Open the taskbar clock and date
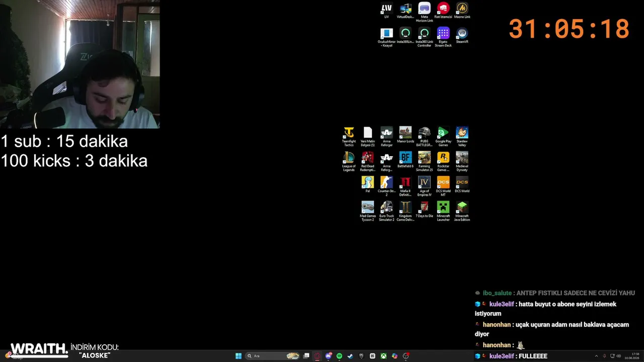Screen dimensions: 644x362 [x=632, y=356]
